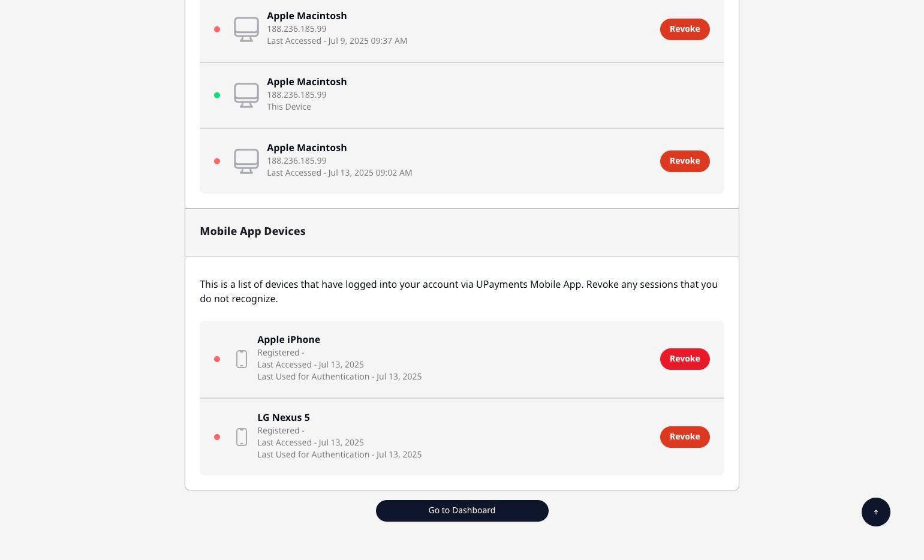
Task: Select the LG Nexus 5 device name
Action: click(283, 417)
